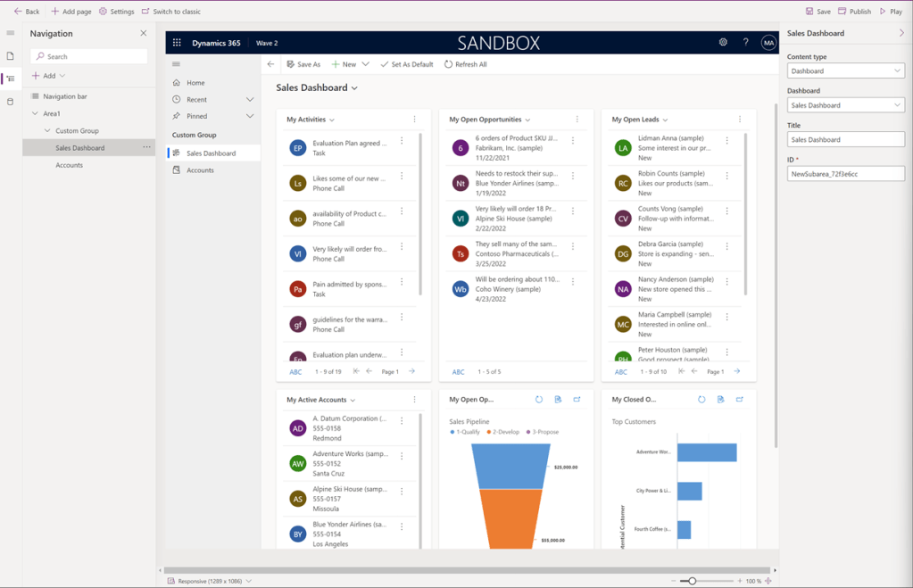The width and height of the screenshot is (913, 588).
Task: Click Switch to classic
Action: (170, 12)
